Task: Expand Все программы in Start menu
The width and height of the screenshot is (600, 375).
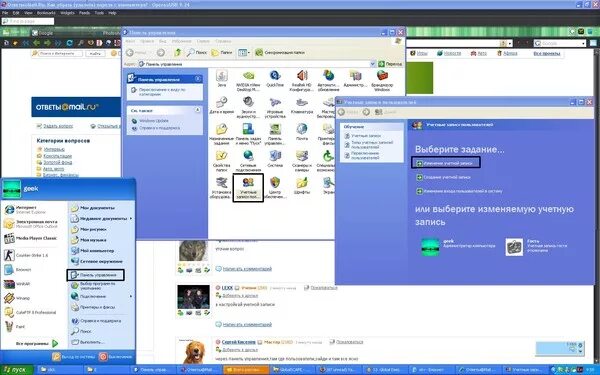Action: point(37,343)
